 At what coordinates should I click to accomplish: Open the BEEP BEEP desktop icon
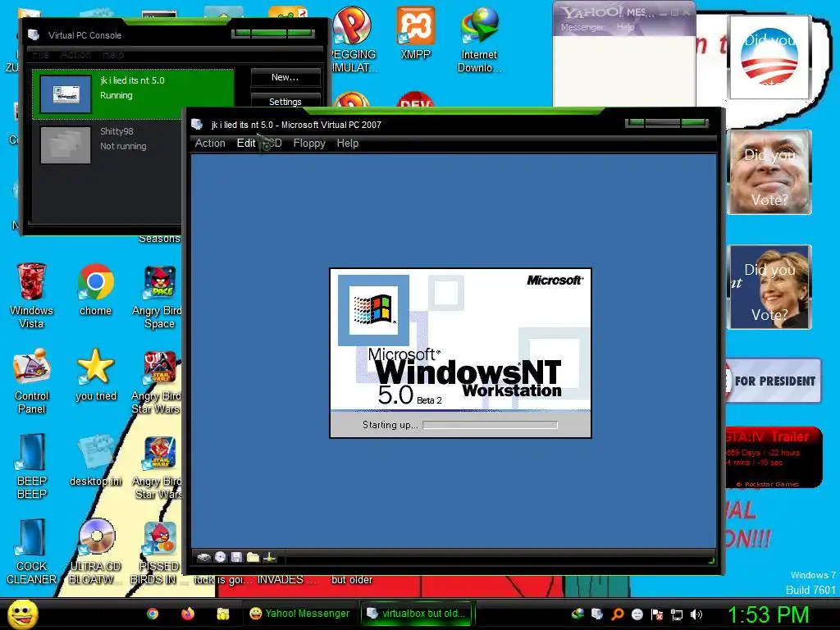[x=32, y=467]
